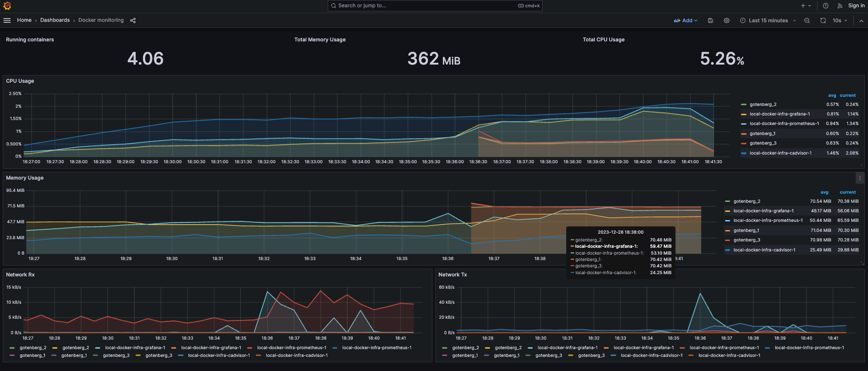Click the Search or jump to field

click(435, 5)
